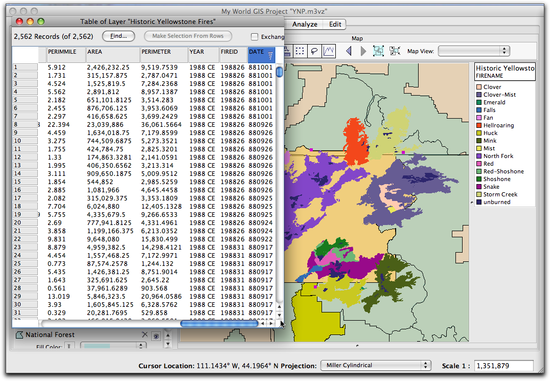Image resolution: width=550 pixels, height=381 pixels.
Task: Open the Projection Miller Cylindrical dropdown
Action: coord(376,365)
